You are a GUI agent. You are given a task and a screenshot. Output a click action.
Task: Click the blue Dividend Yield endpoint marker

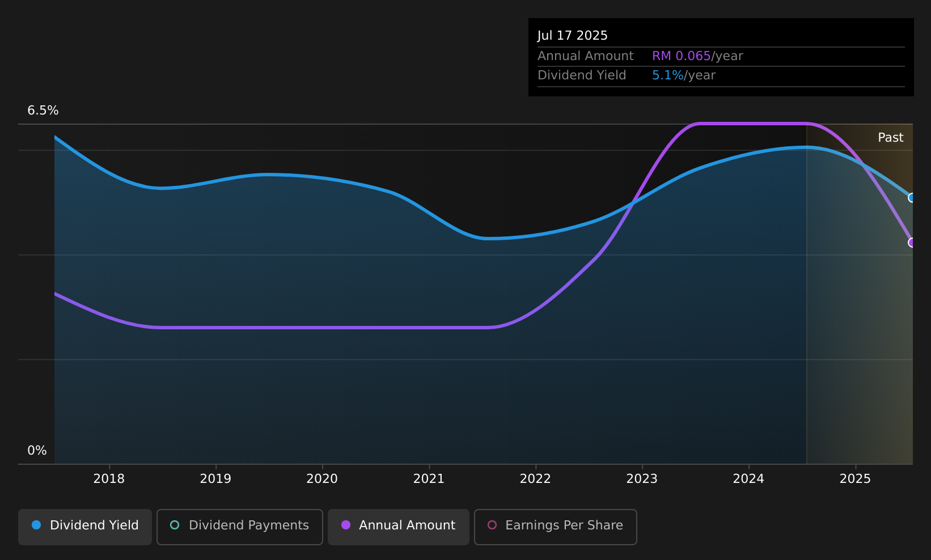912,198
